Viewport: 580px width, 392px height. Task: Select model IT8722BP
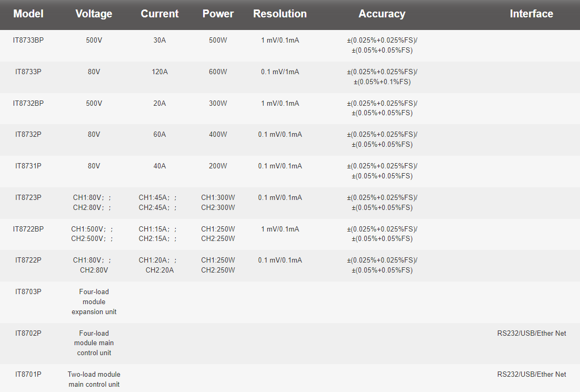28,229
